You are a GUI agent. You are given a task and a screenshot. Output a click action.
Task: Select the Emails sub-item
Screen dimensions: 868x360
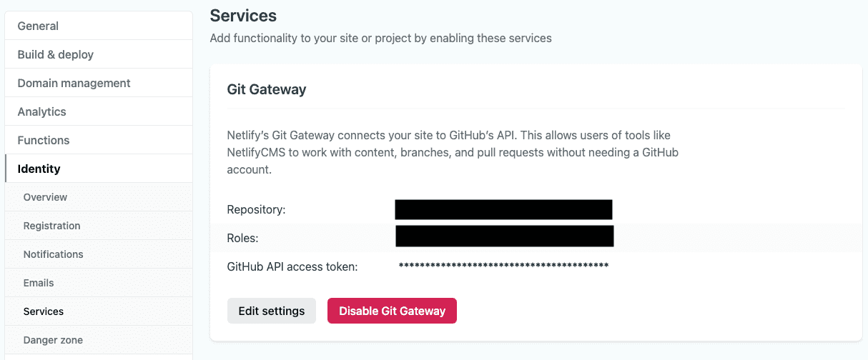(x=39, y=283)
